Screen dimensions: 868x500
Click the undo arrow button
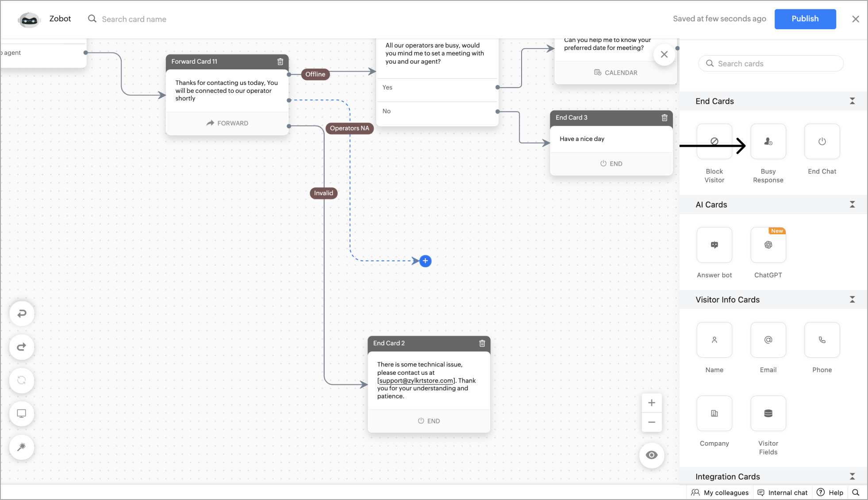(22, 313)
